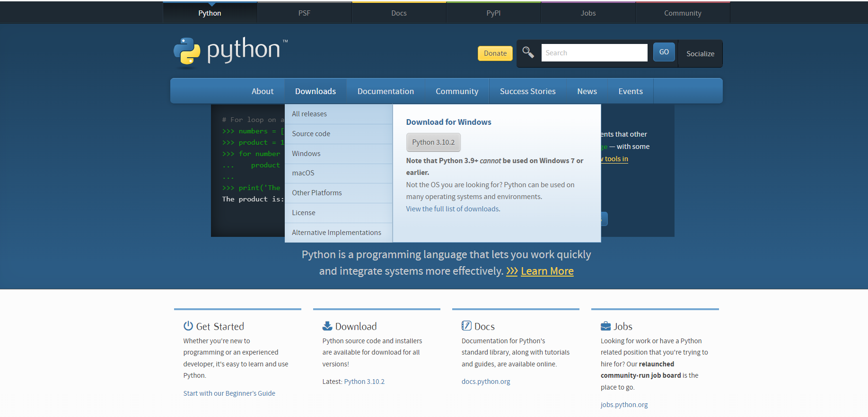Screen dimensions: 868x417
Task: Choose macOS from the Downloads submenu
Action: click(x=303, y=173)
